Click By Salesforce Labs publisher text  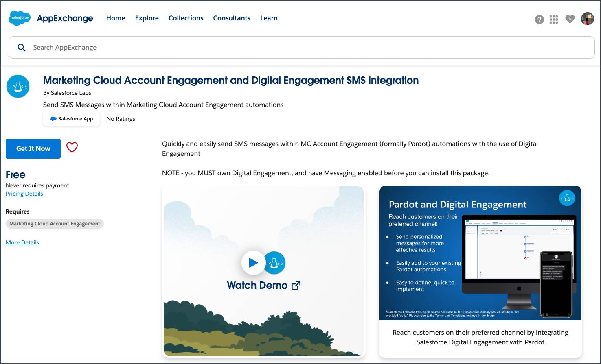coord(67,93)
